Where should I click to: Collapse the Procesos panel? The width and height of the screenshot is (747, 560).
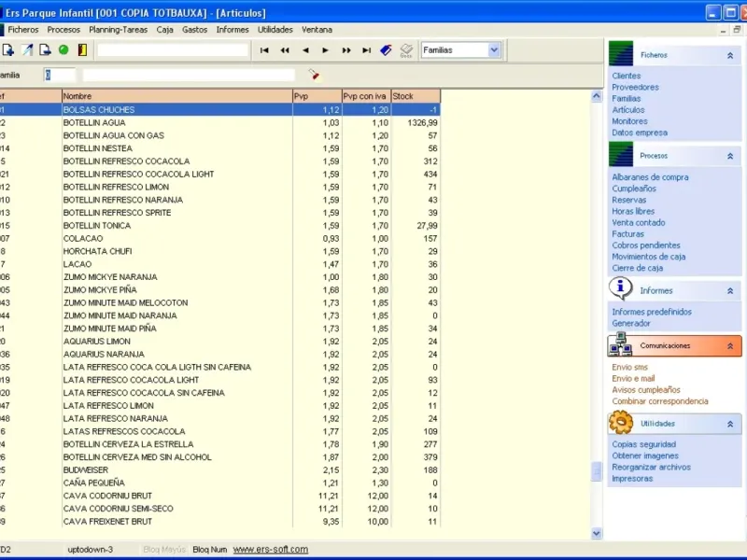coord(730,156)
